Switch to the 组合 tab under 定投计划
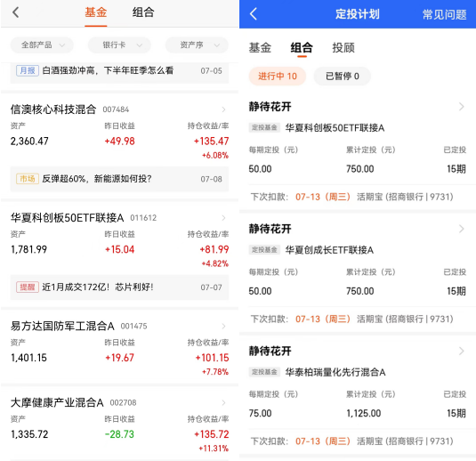The image size is (476, 461). (302, 48)
